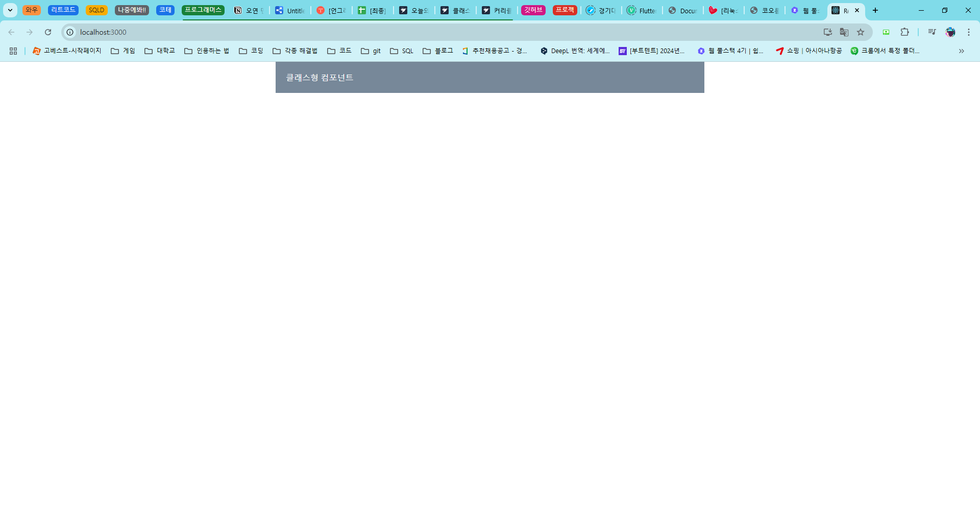Screen dimensions: 980x531
Task: Minimize the Chrome window
Action: tap(921, 10)
